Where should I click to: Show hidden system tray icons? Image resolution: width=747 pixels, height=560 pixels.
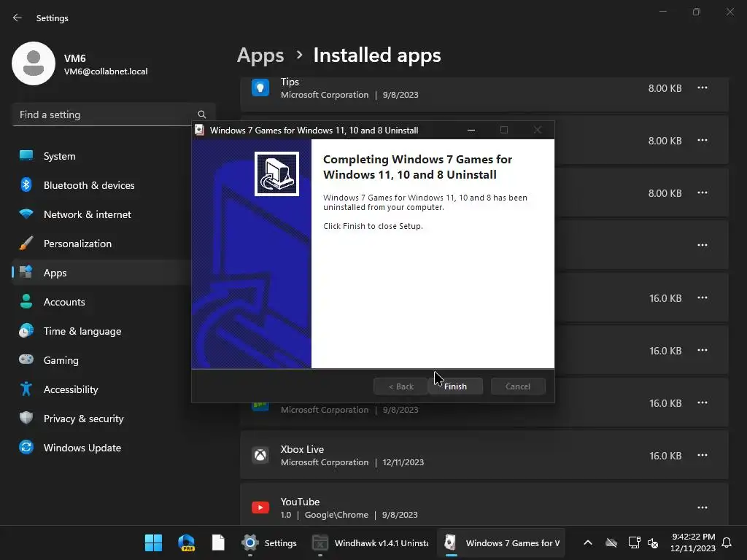pyautogui.click(x=588, y=542)
